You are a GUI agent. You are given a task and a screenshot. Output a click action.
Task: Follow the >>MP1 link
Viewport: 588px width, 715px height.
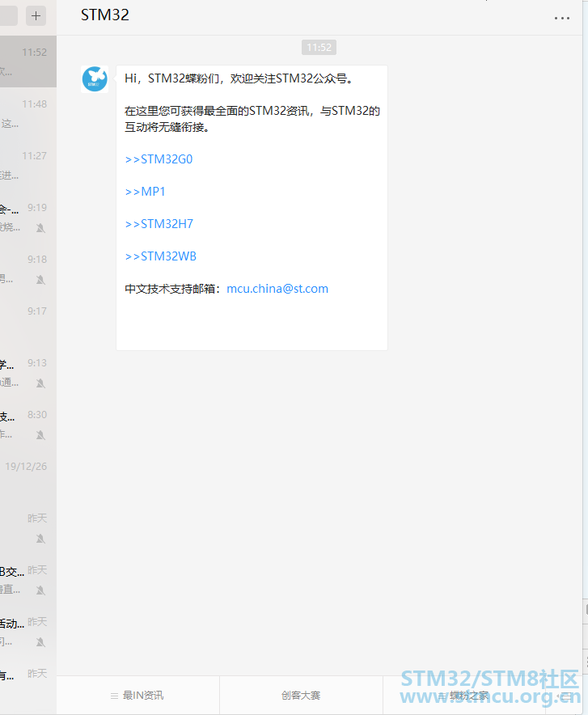145,192
